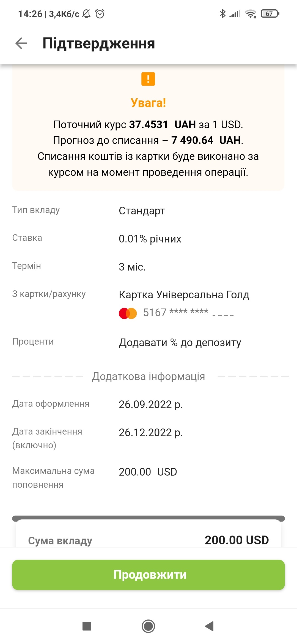Tap the Wi-Fi icon in status bar

pyautogui.click(x=251, y=13)
